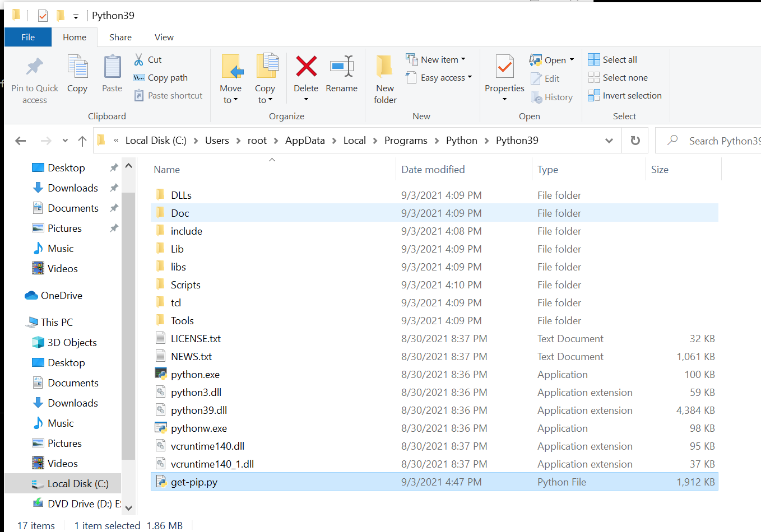
Task: Navigate to Users in the address path
Action: point(217,141)
